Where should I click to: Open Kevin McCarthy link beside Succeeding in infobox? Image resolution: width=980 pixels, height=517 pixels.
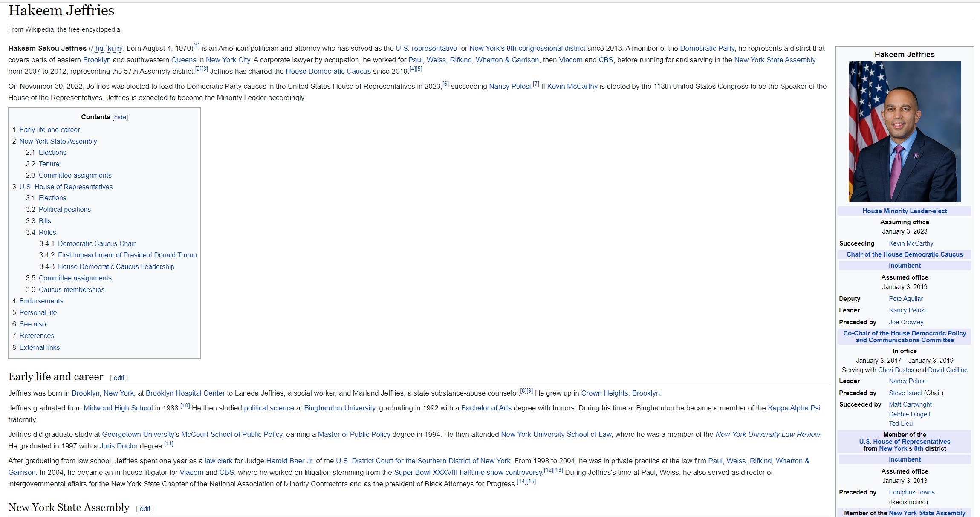911,243
